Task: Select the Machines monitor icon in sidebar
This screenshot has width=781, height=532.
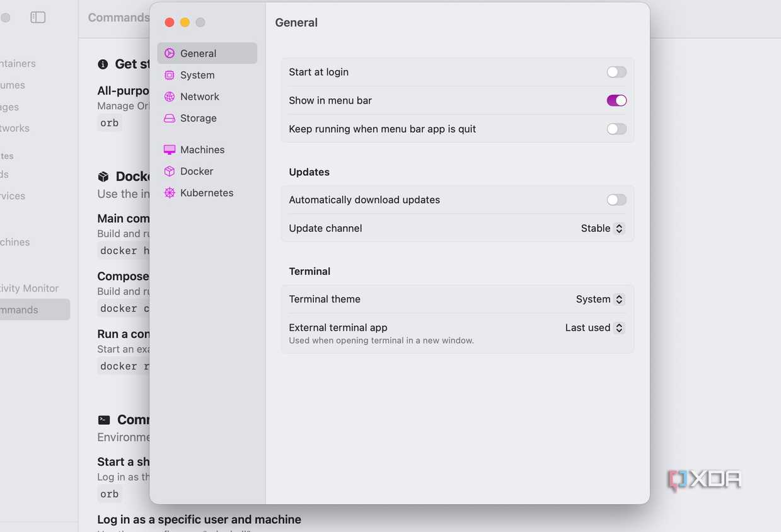Action: pos(169,150)
